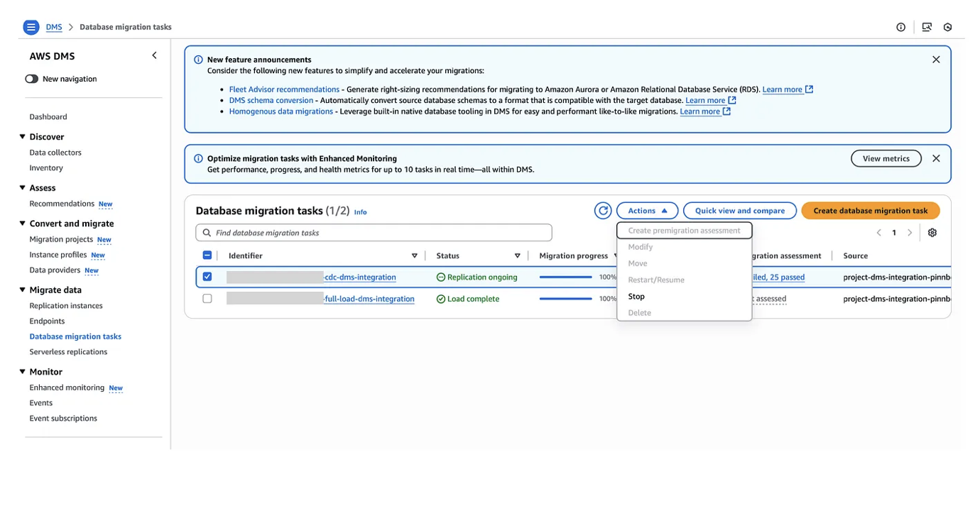Open the Fleet Advisor recommendations link

coord(284,89)
